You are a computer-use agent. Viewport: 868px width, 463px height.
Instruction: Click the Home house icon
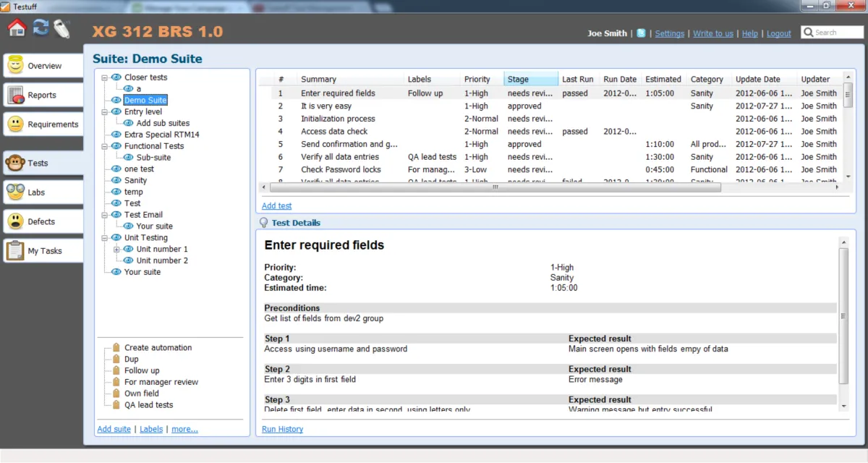click(17, 28)
